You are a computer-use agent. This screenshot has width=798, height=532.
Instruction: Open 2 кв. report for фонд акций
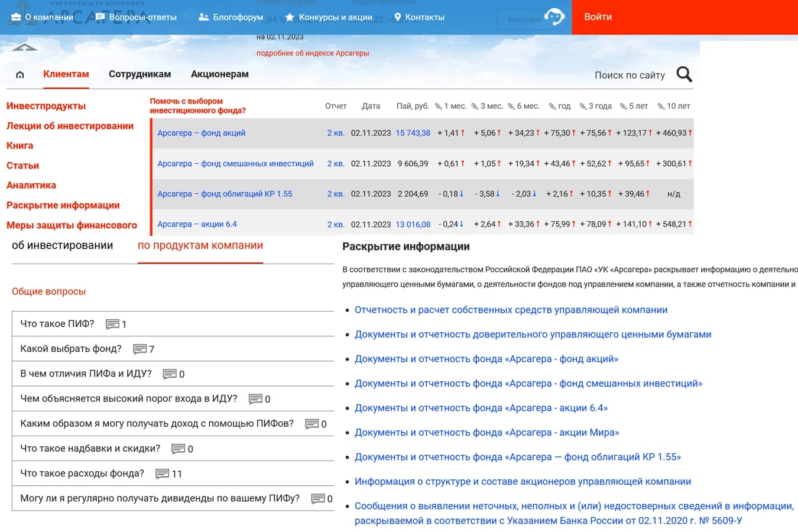[x=336, y=133]
